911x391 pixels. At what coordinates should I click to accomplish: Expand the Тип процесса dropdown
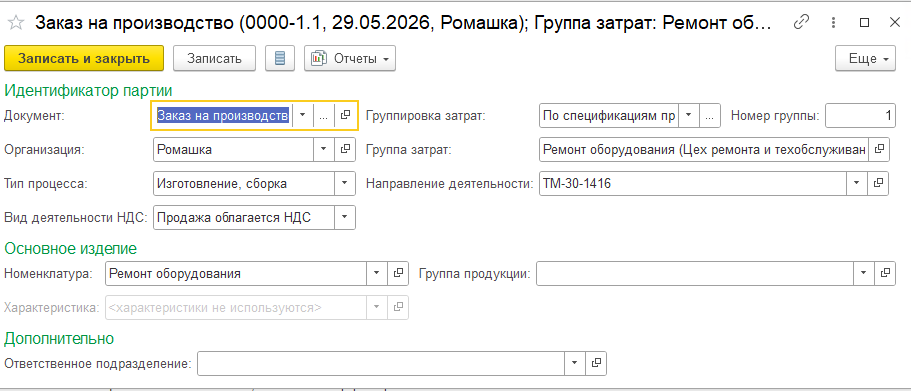(x=345, y=184)
